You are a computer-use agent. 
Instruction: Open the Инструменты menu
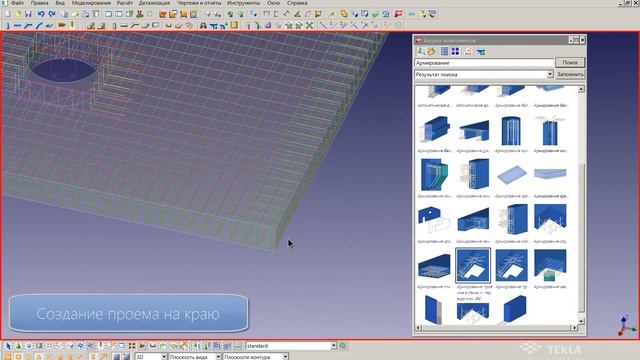click(x=243, y=3)
